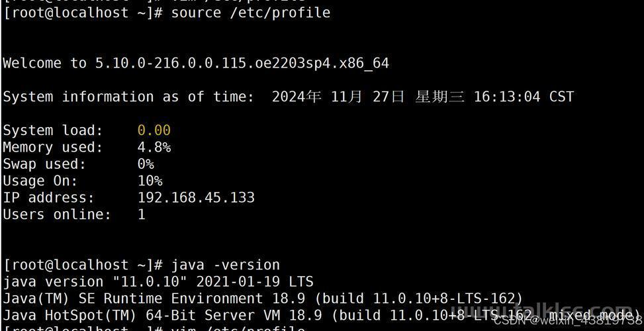The height and width of the screenshot is (331, 644).
Task: Click the Java(TM) SE Runtime Environment line
Action: pyautogui.click(x=263, y=299)
